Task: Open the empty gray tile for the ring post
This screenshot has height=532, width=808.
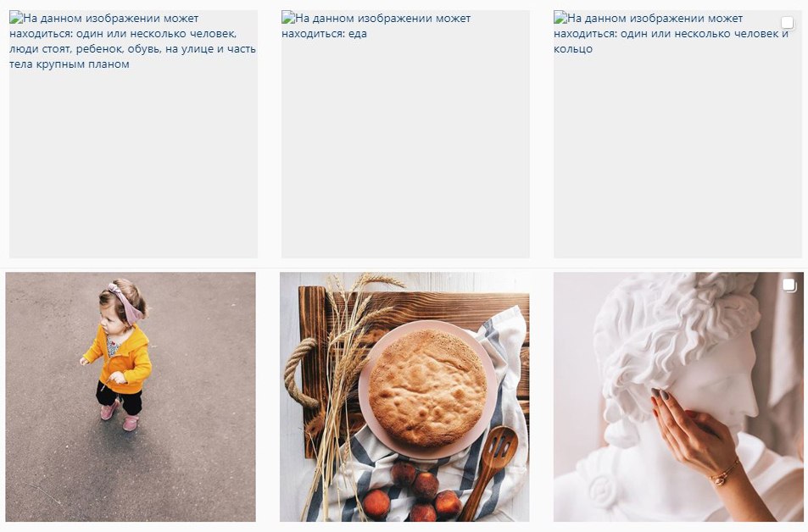Action: coord(677,134)
